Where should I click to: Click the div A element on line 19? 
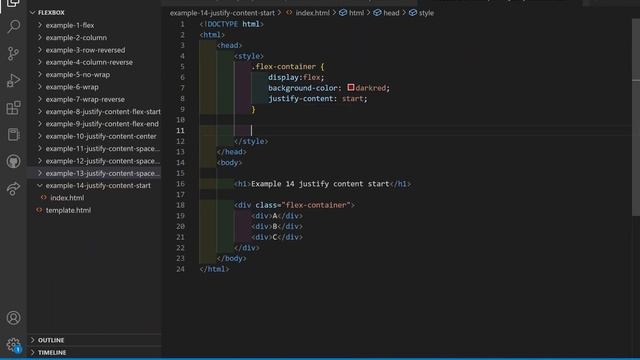277,216
